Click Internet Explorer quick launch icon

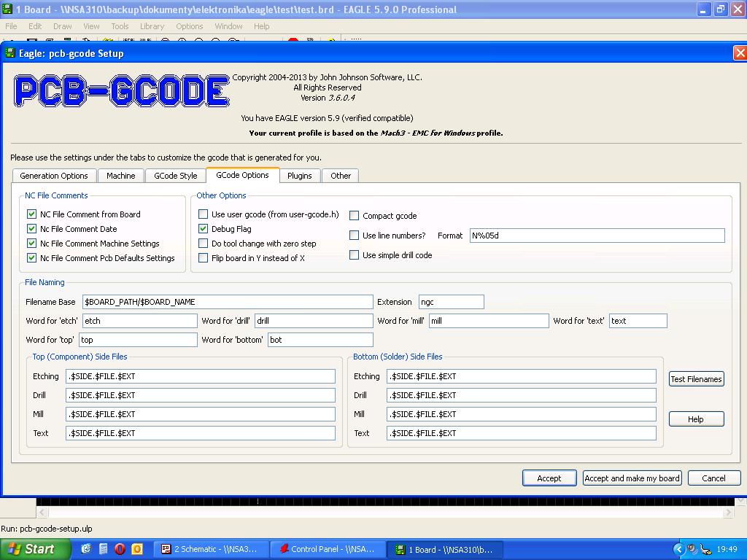coord(86,549)
